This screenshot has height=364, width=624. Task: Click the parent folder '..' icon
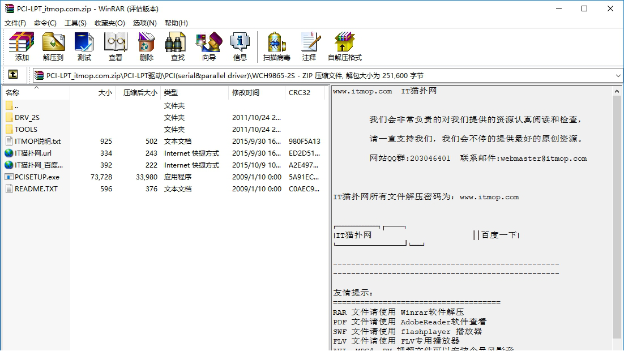click(x=9, y=105)
